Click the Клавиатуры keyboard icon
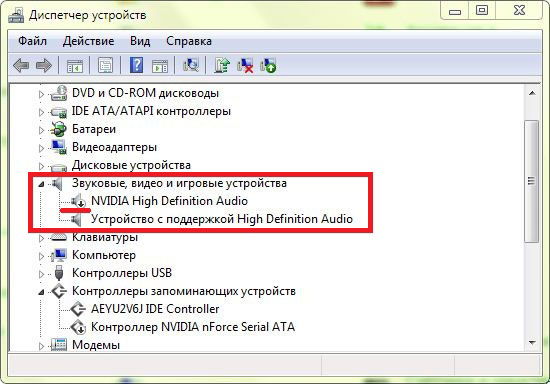This screenshot has height=384, width=550. (x=59, y=237)
